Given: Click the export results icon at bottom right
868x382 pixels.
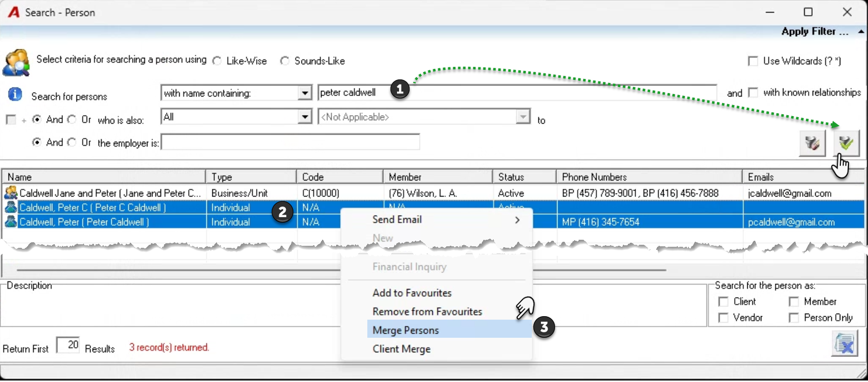Looking at the screenshot, I should (844, 344).
